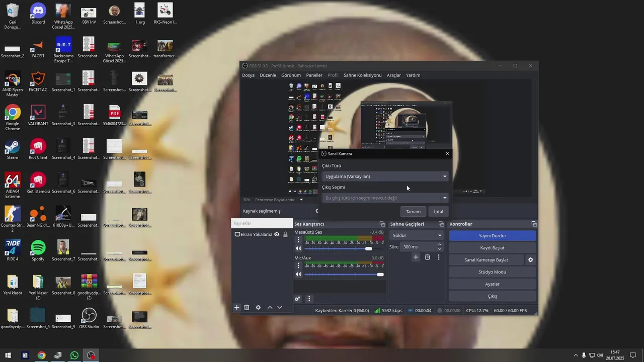Click Yayını Durdur button
This screenshot has width=644, height=362.
[493, 236]
